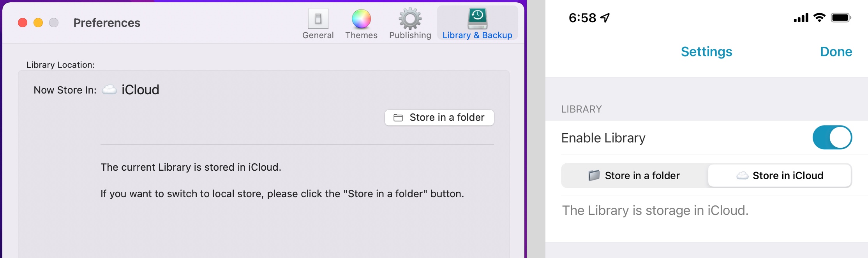868x258 pixels.
Task: Open the Themes color wheel preferences
Action: click(361, 19)
